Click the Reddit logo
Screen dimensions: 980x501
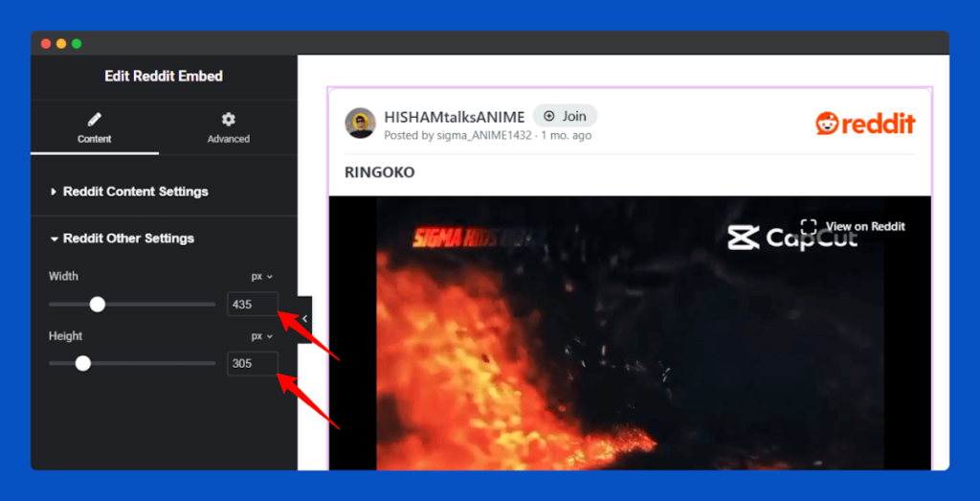tap(865, 124)
